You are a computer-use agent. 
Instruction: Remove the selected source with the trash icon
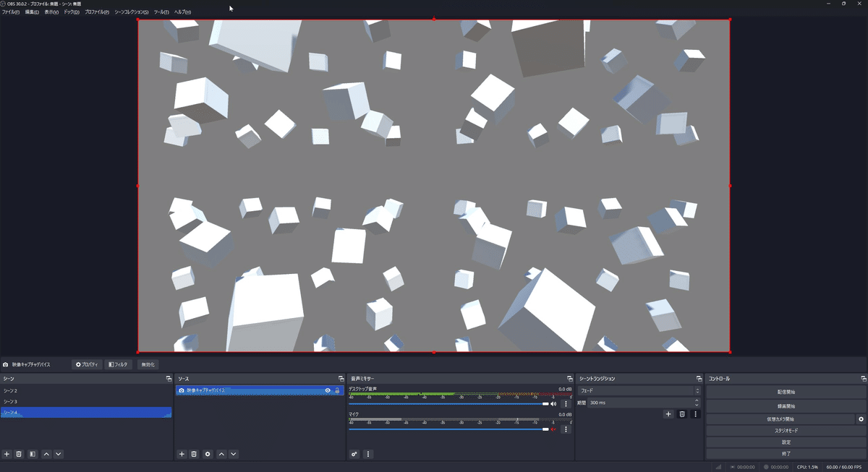[195, 454]
